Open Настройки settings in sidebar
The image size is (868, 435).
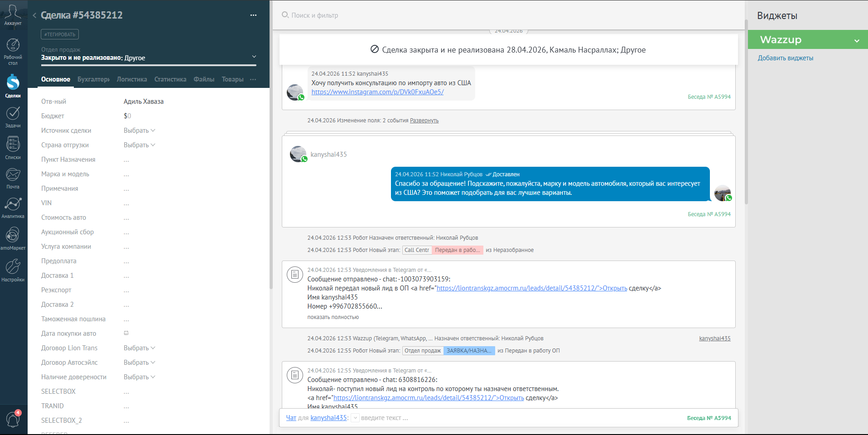click(13, 270)
